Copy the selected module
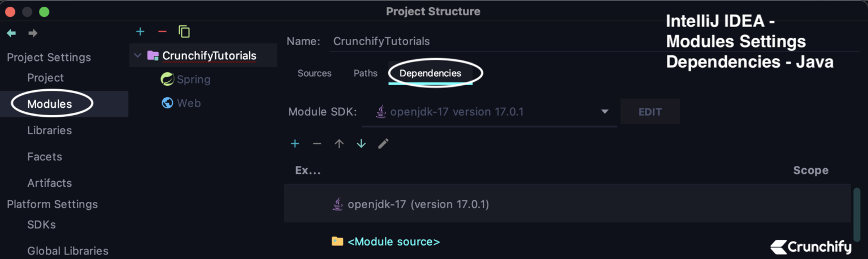This screenshot has height=259, width=868. coord(184,32)
